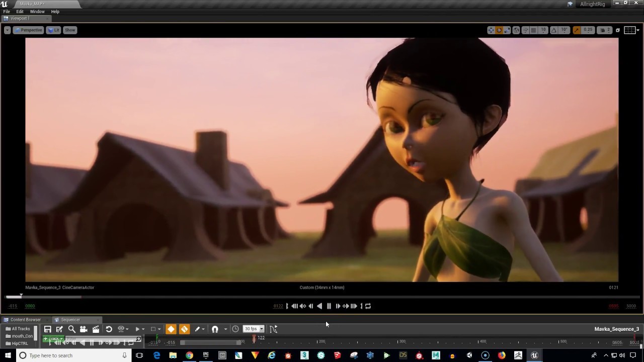This screenshot has width=644, height=362.
Task: Open snapping options arrow beside magnet
Action: 225,329
